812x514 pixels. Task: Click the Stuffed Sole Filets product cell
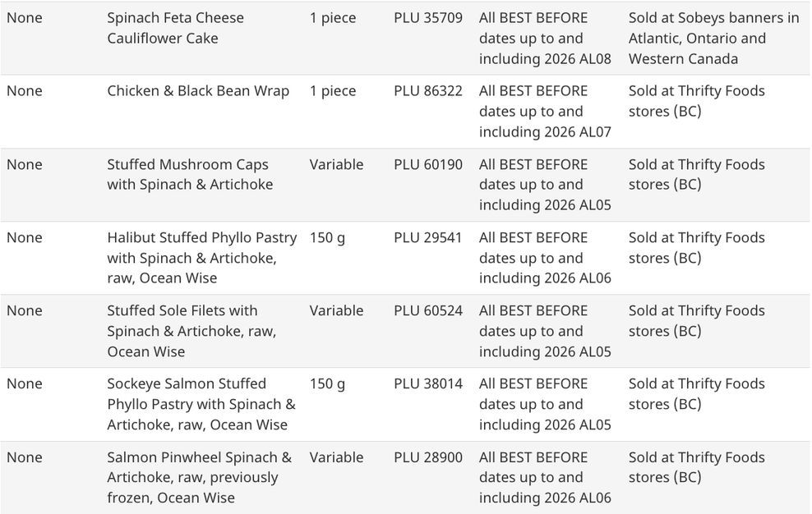click(x=191, y=331)
